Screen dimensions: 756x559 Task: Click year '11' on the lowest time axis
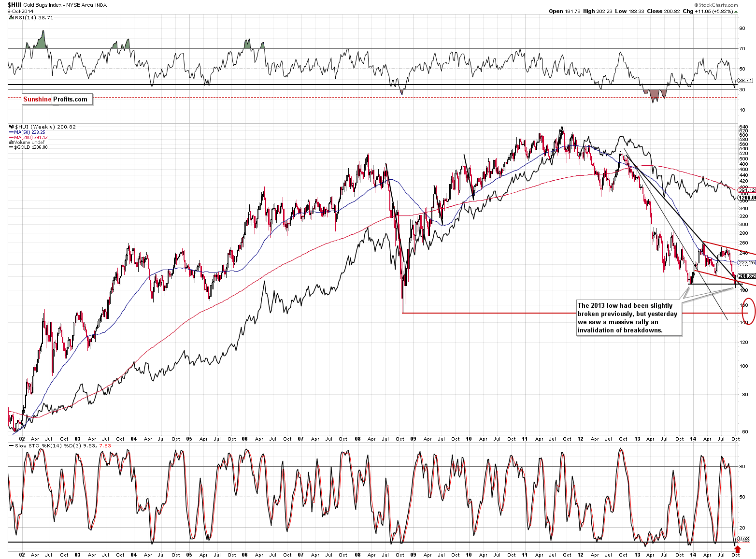[x=525, y=555]
